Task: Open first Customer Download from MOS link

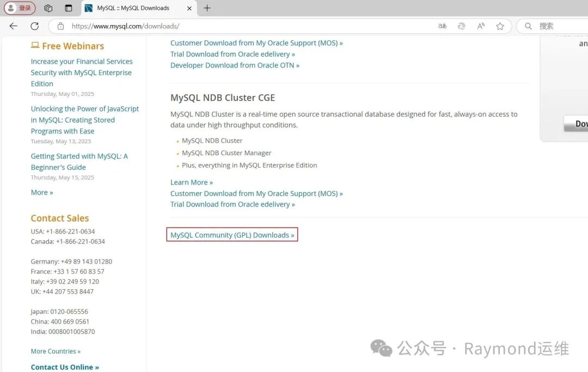Action: click(256, 42)
